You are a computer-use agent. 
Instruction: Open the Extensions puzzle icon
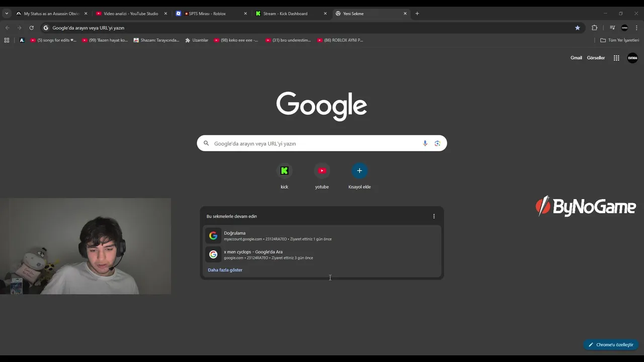[594, 28]
